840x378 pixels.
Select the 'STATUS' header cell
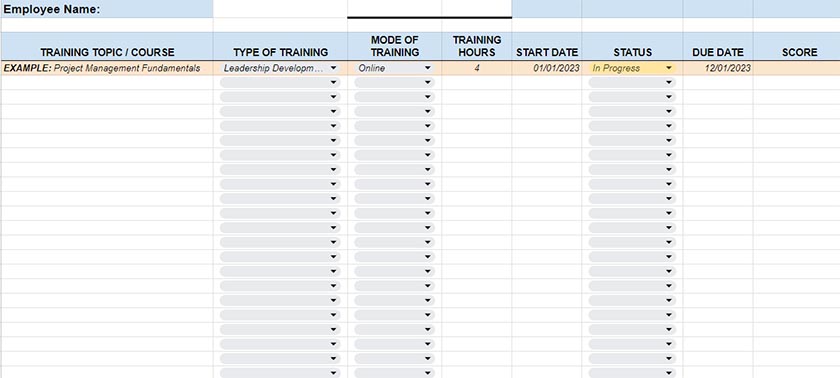pyautogui.click(x=632, y=47)
